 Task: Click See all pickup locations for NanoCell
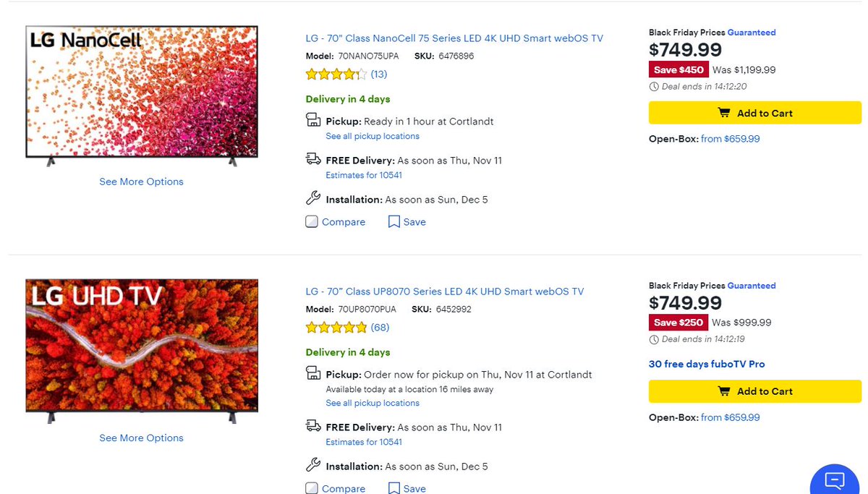[x=372, y=136]
